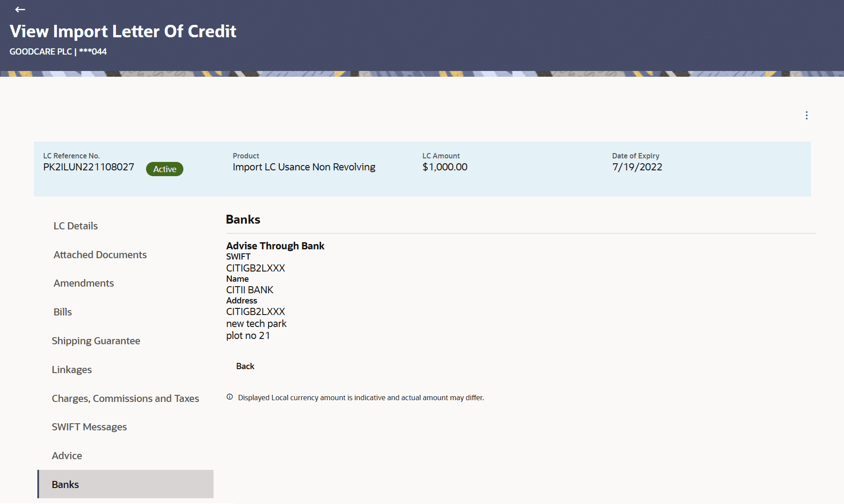Open Charges, Commissions and Taxes
Image resolution: width=844 pixels, height=504 pixels.
(126, 398)
